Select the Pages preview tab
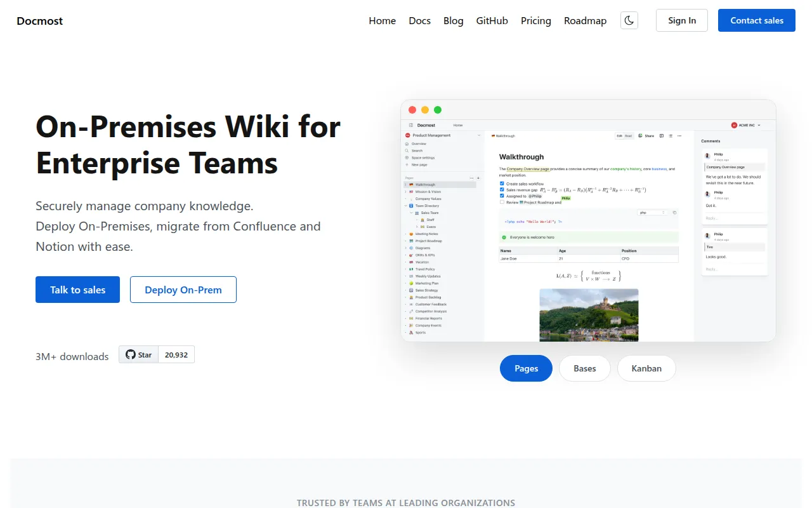Viewport: 812px width, 508px height. [527, 368]
